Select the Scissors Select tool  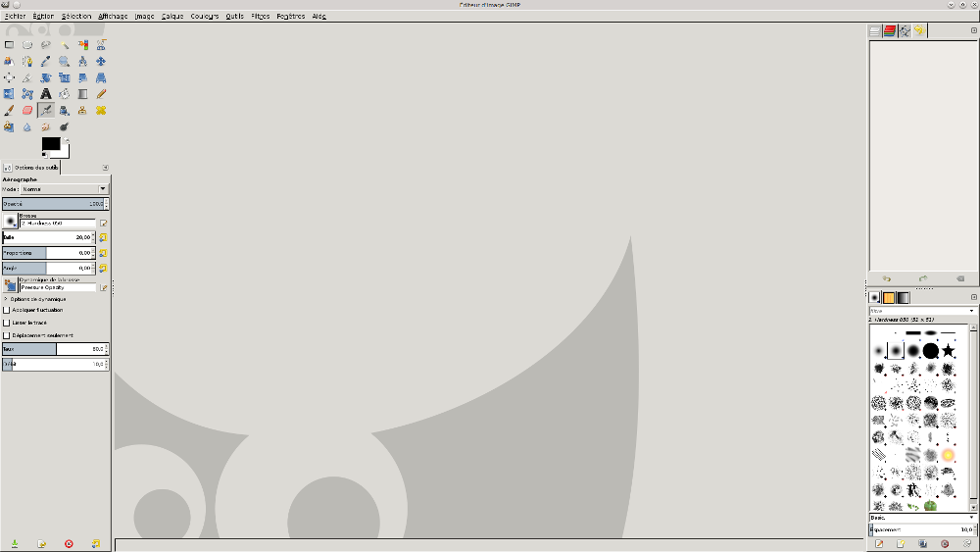pos(101,45)
